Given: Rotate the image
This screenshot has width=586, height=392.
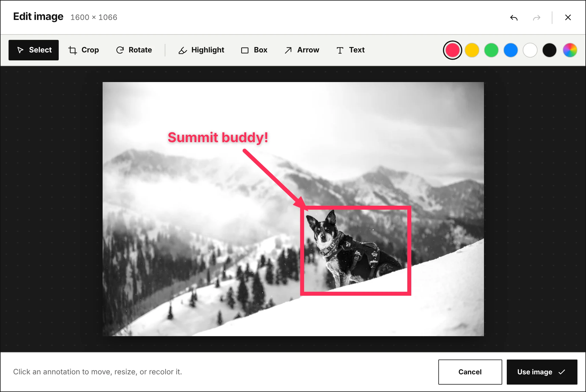Looking at the screenshot, I should pos(134,50).
